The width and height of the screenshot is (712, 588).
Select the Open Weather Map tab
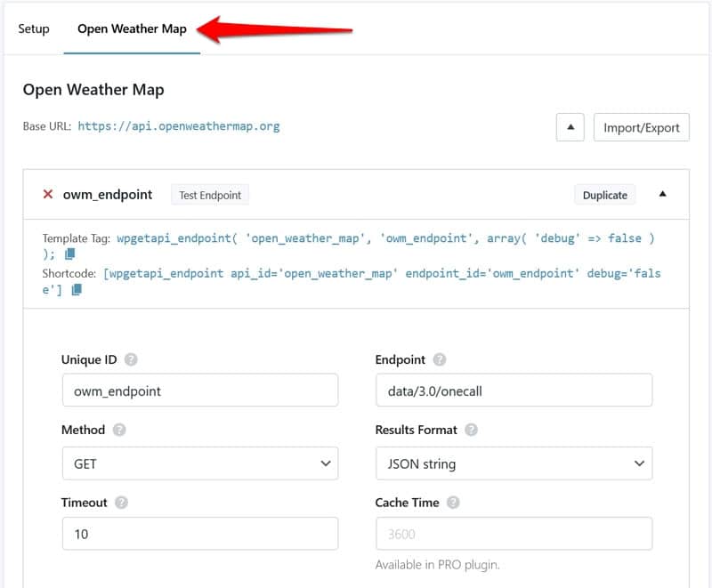point(132,28)
